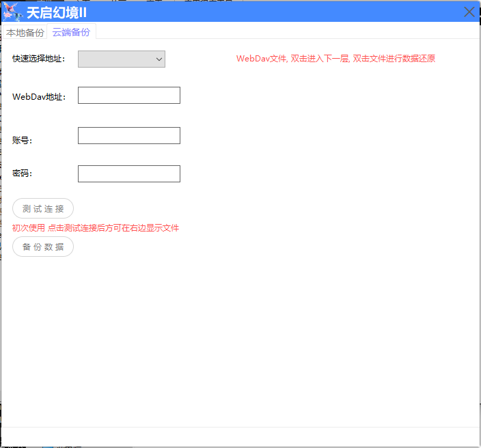The width and height of the screenshot is (481, 448).
Task: Click the 备份数据 button
Action: [43, 247]
